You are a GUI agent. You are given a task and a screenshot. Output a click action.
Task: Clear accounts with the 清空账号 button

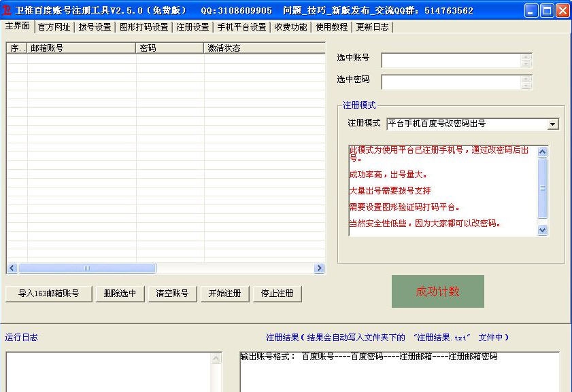pyautogui.click(x=173, y=293)
